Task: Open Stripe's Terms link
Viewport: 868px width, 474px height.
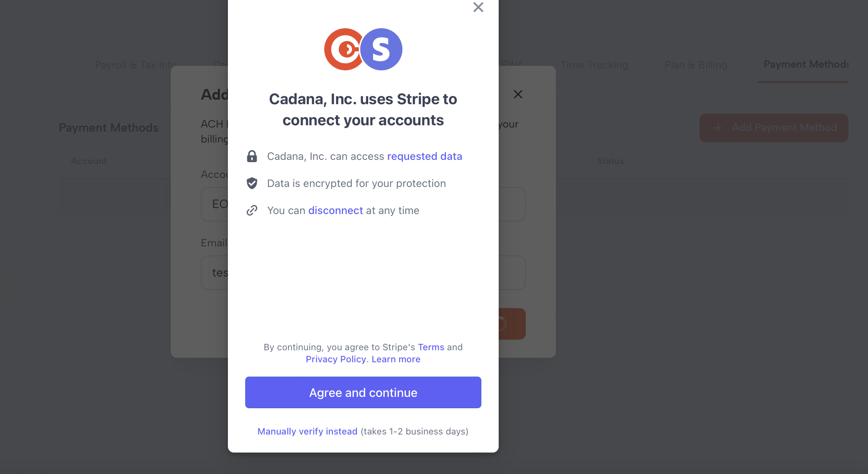Action: pyautogui.click(x=431, y=347)
